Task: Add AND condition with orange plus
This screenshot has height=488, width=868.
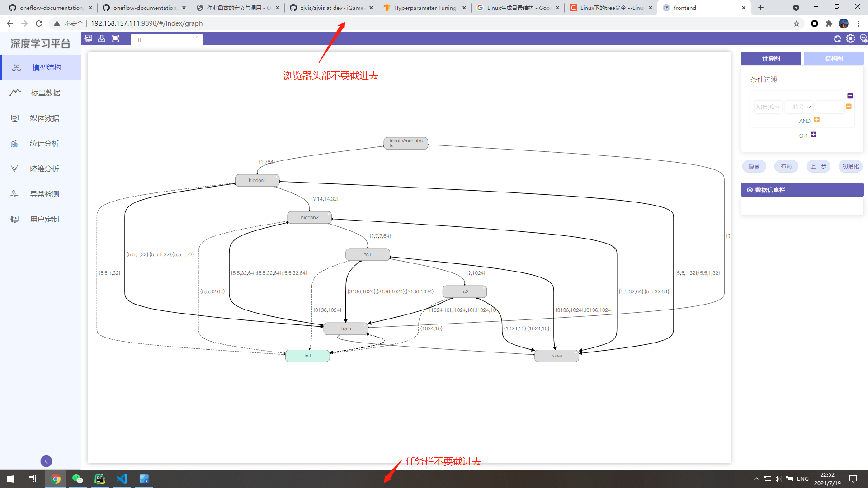Action: [x=816, y=120]
